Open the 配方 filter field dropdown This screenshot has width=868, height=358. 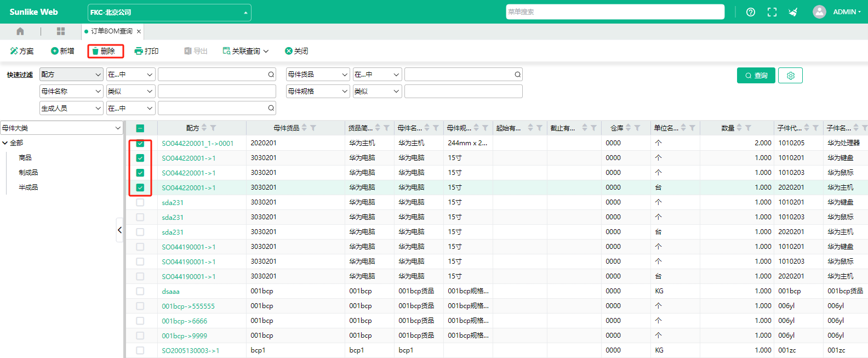[x=71, y=75]
